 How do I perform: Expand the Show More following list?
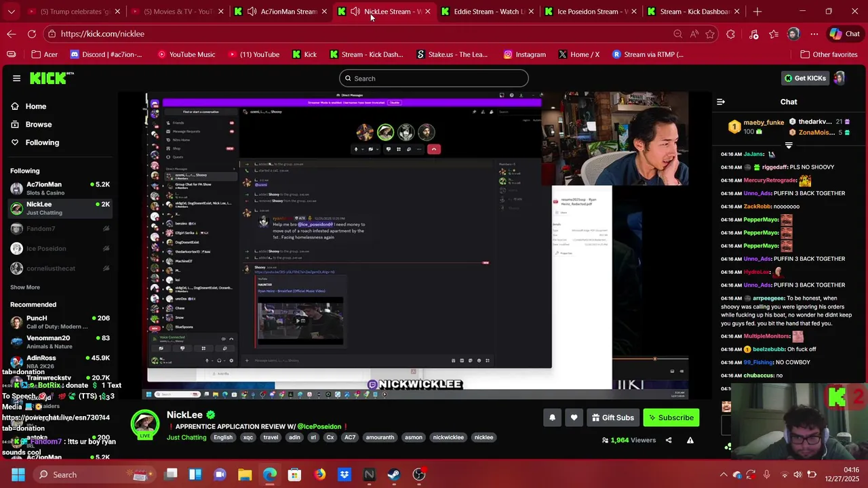pyautogui.click(x=25, y=287)
